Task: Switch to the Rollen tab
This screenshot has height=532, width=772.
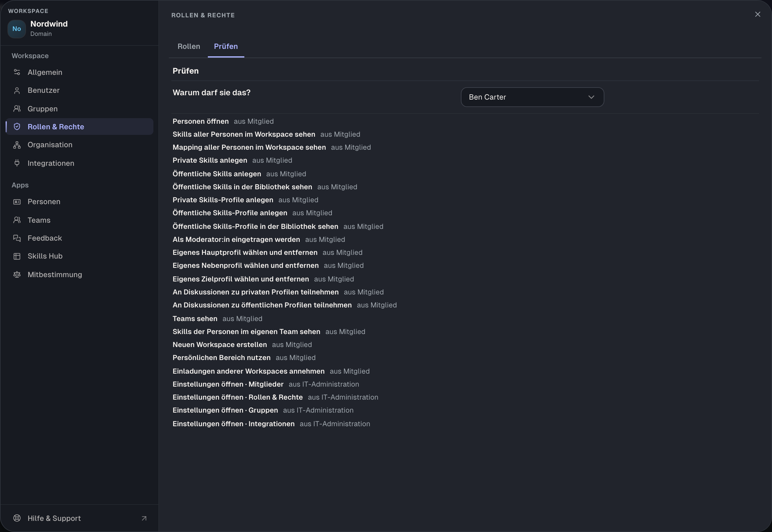Action: [x=189, y=46]
